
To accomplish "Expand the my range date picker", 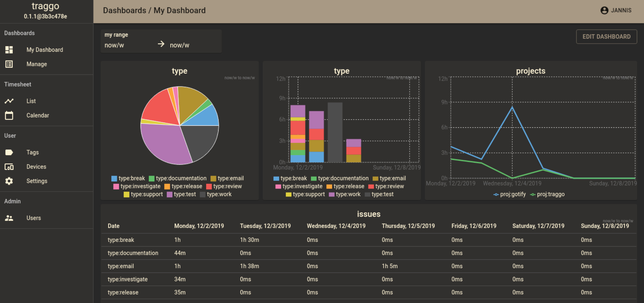I will 160,40.
